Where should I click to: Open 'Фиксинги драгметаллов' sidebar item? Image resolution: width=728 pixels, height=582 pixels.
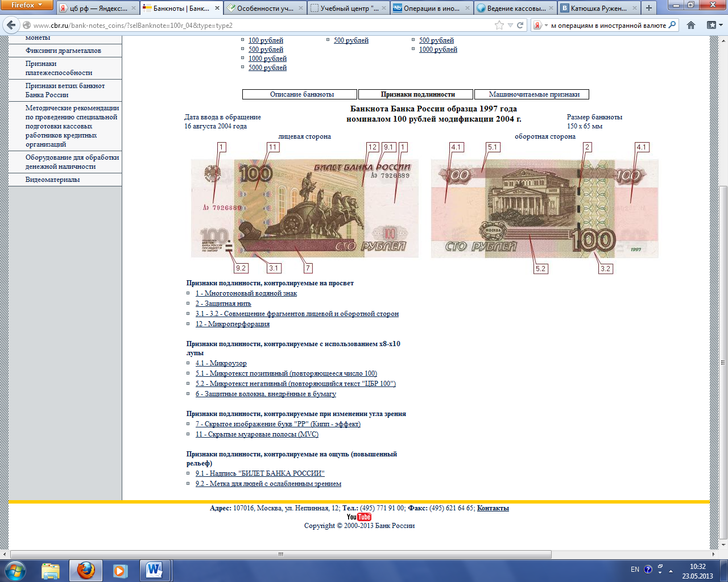(63, 51)
